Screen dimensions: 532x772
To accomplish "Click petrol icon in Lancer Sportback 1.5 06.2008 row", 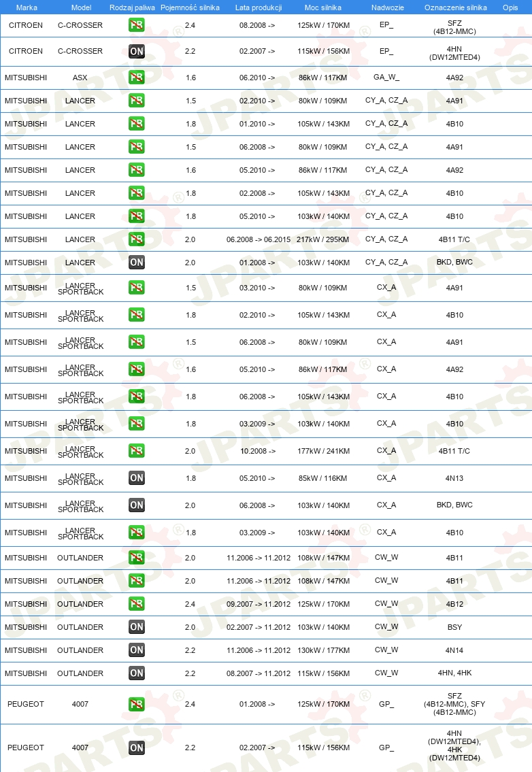I will tap(137, 341).
